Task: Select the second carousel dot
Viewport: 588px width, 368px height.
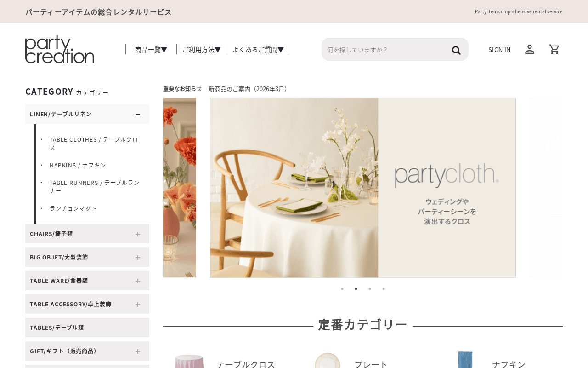Action: (356, 289)
